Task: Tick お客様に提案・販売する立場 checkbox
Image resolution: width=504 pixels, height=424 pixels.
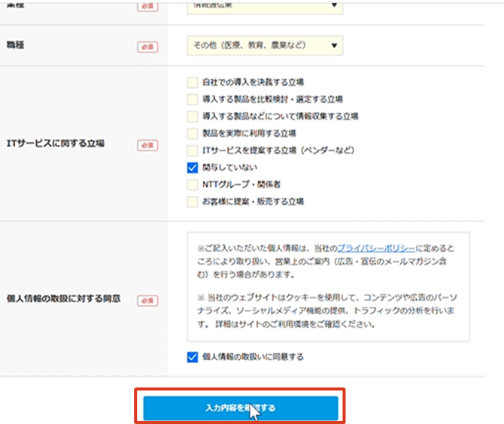Action: pyautogui.click(x=193, y=201)
